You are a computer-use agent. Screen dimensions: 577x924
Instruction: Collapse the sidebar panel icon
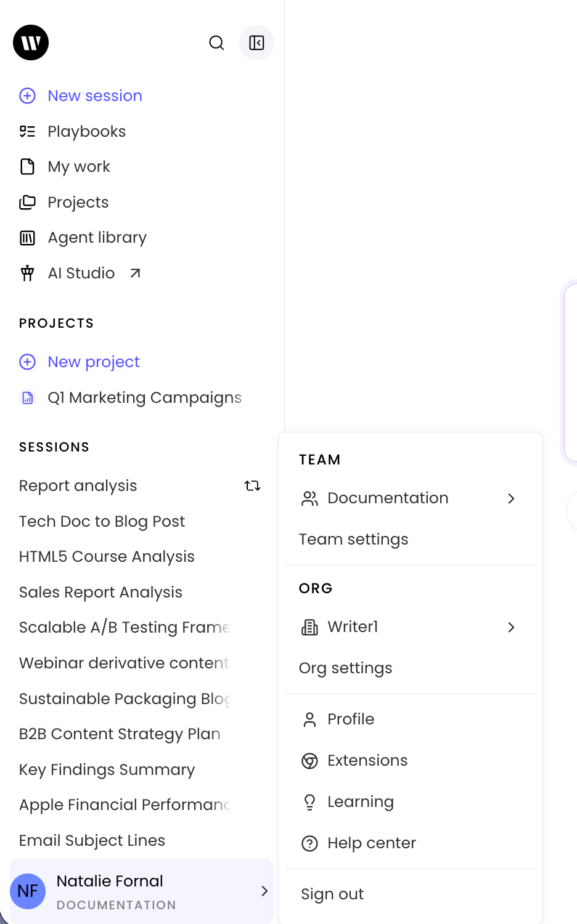(x=256, y=43)
